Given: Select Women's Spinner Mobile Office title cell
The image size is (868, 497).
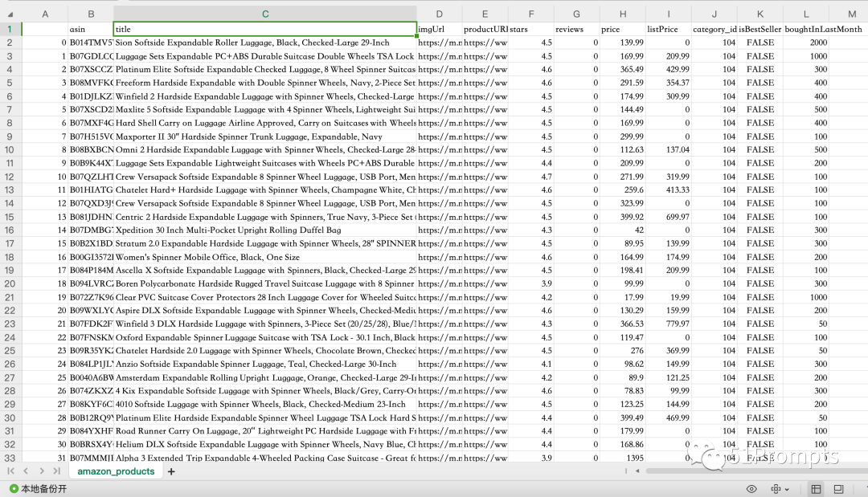Looking at the screenshot, I should pos(265,257).
